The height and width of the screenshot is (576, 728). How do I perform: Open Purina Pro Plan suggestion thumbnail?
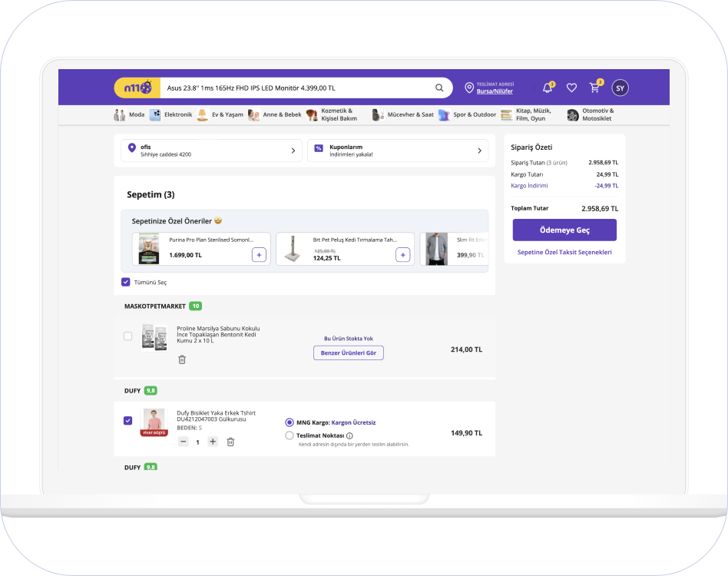[x=149, y=249]
